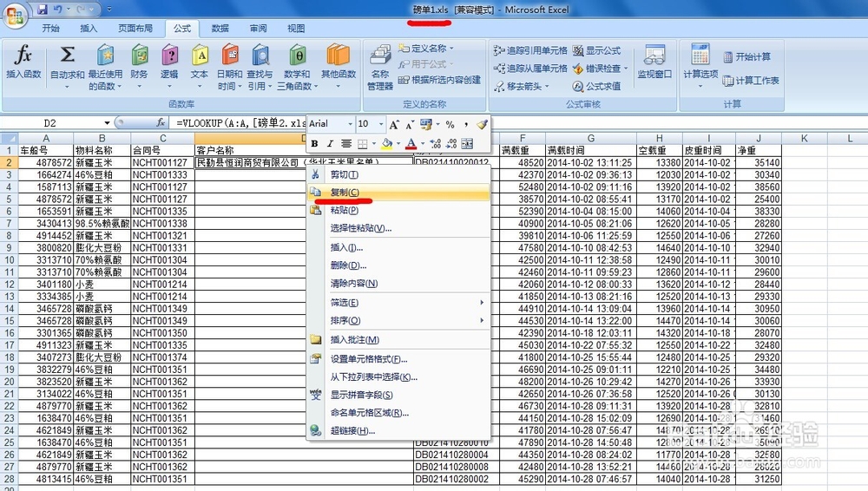
Task: Click 根据所选内容创建 button
Action: point(439,81)
